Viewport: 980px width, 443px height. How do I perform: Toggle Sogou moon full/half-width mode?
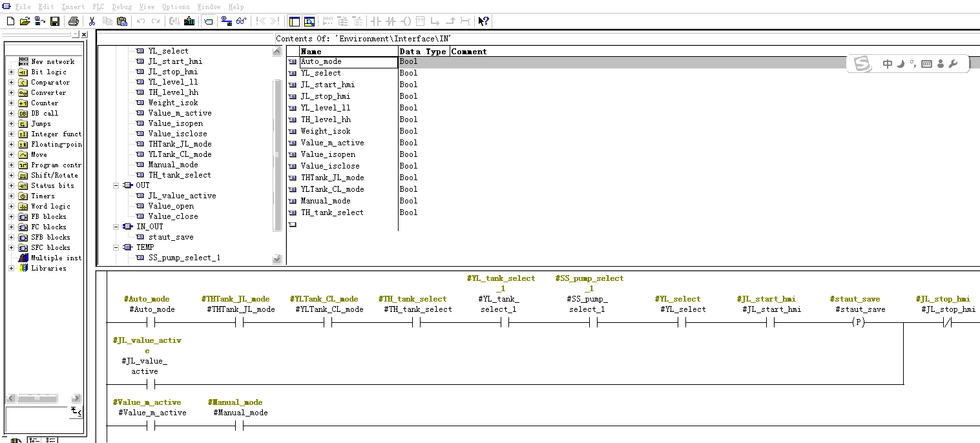(x=901, y=64)
